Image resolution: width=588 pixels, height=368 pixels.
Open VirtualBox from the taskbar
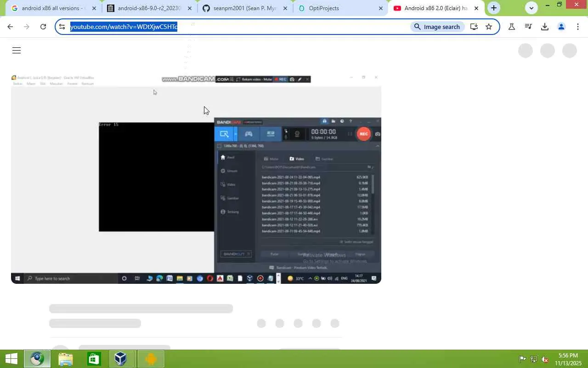[x=121, y=359]
